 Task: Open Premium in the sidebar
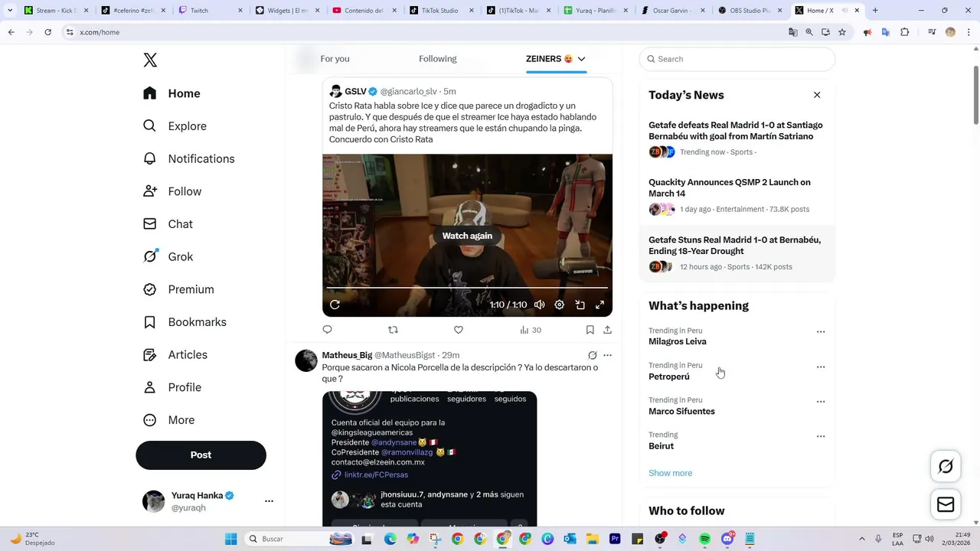178,289
